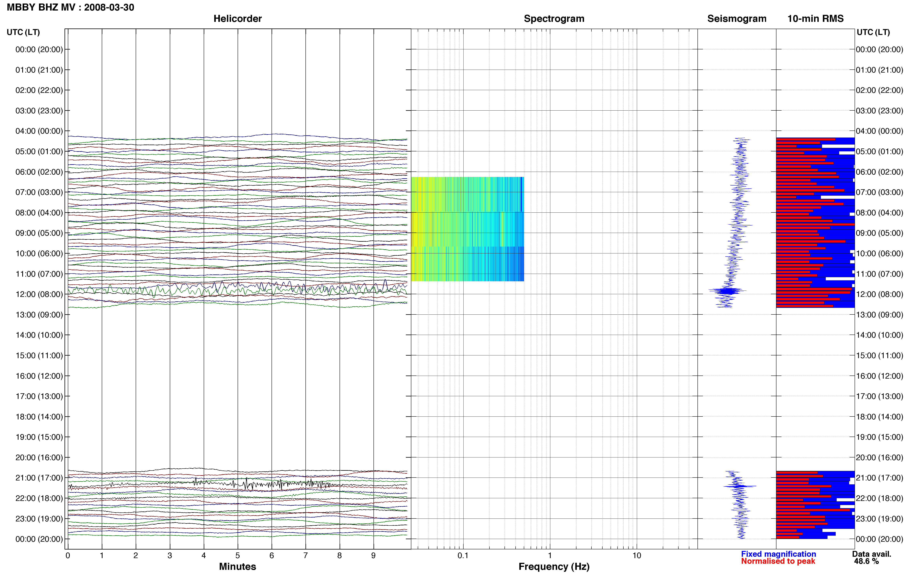Click right-axis time label 17:00 (13:00)

click(x=879, y=396)
